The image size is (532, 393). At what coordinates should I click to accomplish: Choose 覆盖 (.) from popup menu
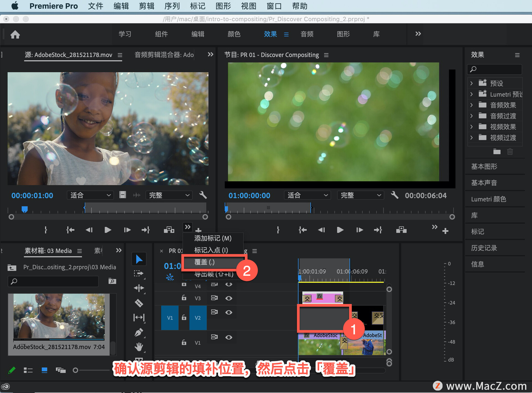click(213, 262)
